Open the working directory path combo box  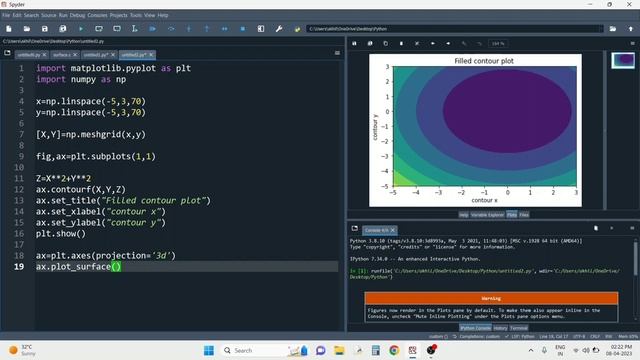pyautogui.click(x=455, y=29)
